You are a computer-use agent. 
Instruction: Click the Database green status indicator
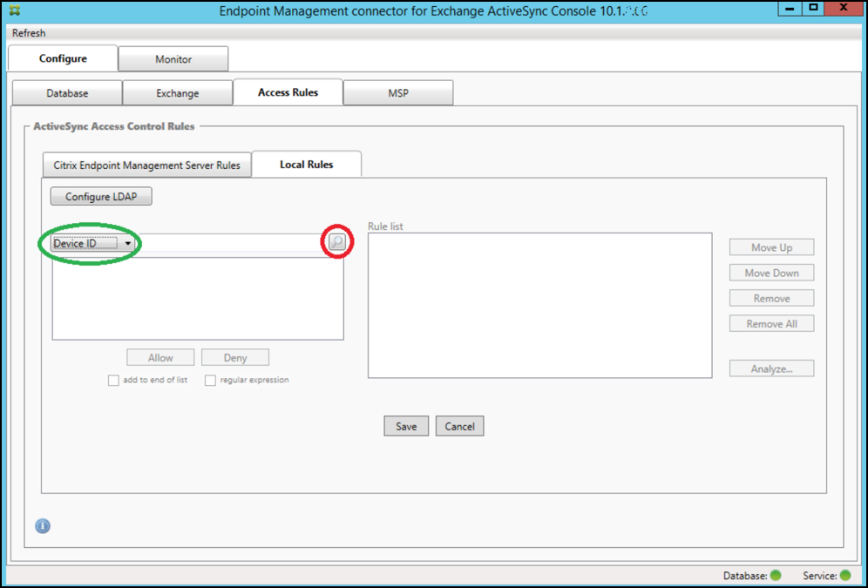pos(776,576)
